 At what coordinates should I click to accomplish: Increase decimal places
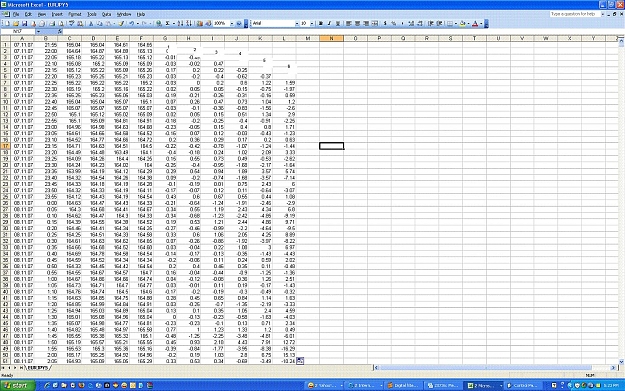[410, 24]
